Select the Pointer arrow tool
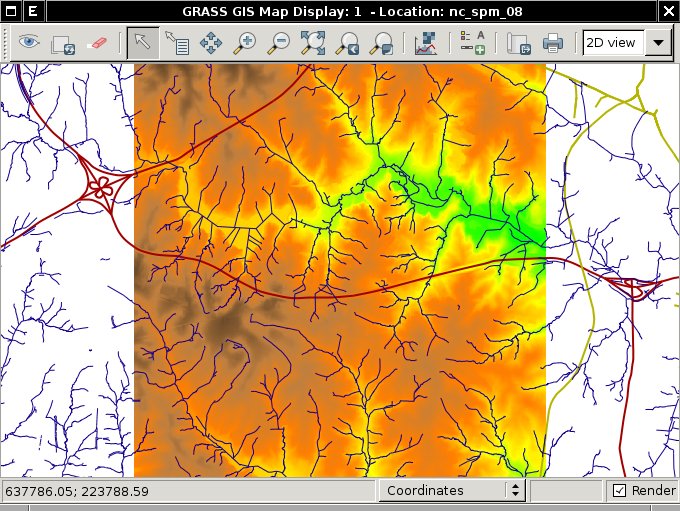The height and width of the screenshot is (511, 680). (x=142, y=43)
